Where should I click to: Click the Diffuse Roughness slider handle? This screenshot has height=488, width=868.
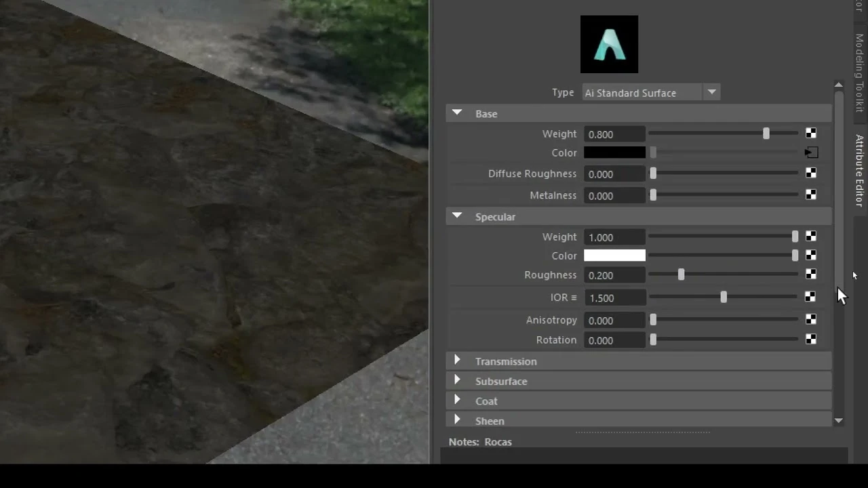click(x=653, y=174)
